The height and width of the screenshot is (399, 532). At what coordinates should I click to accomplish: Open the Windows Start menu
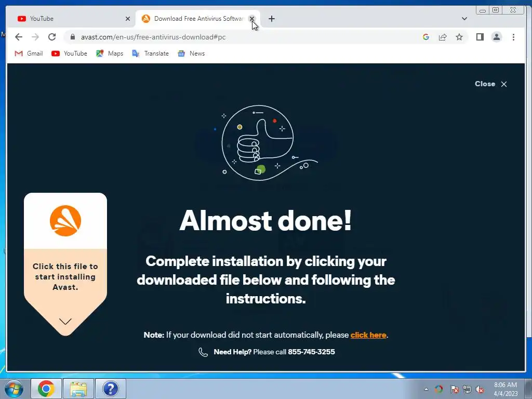14,389
